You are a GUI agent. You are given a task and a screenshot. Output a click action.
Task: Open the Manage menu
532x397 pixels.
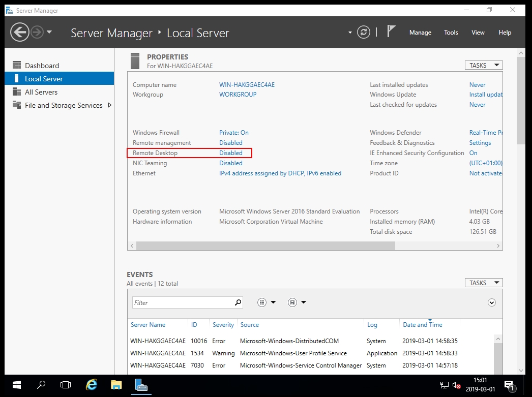tap(420, 33)
